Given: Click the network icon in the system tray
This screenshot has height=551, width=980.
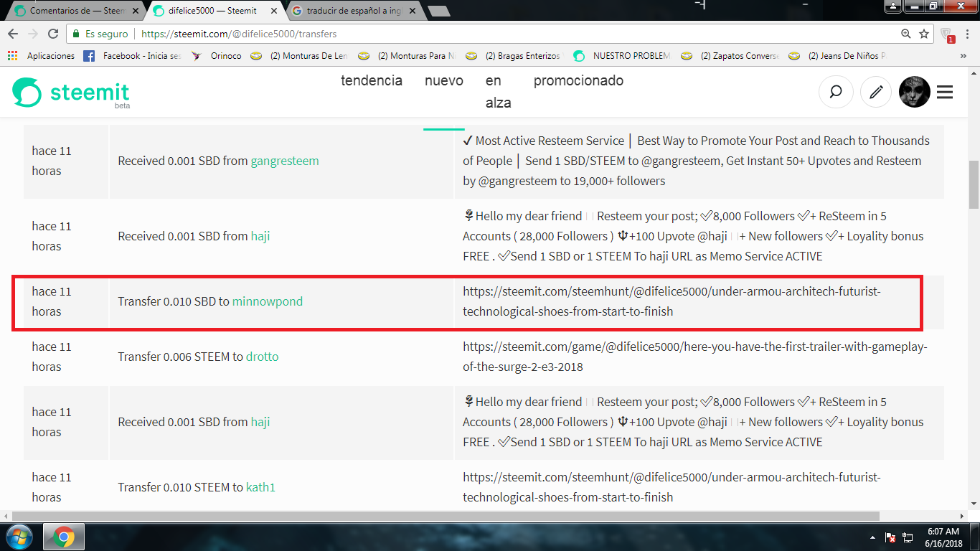Looking at the screenshot, I should tap(908, 537).
